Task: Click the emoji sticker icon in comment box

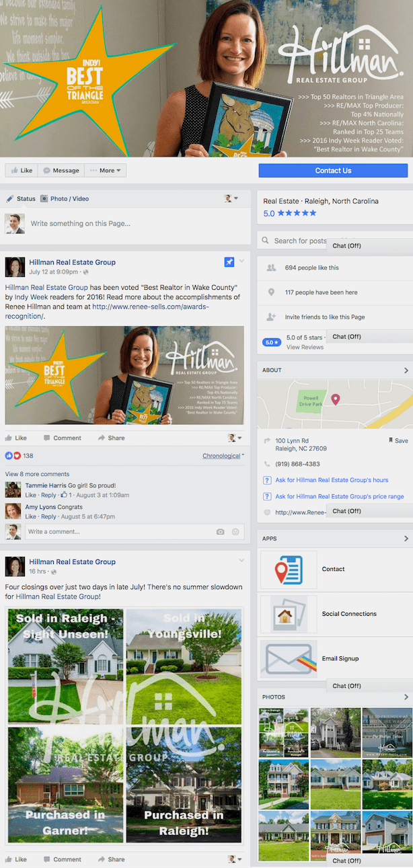Action: pyautogui.click(x=235, y=532)
